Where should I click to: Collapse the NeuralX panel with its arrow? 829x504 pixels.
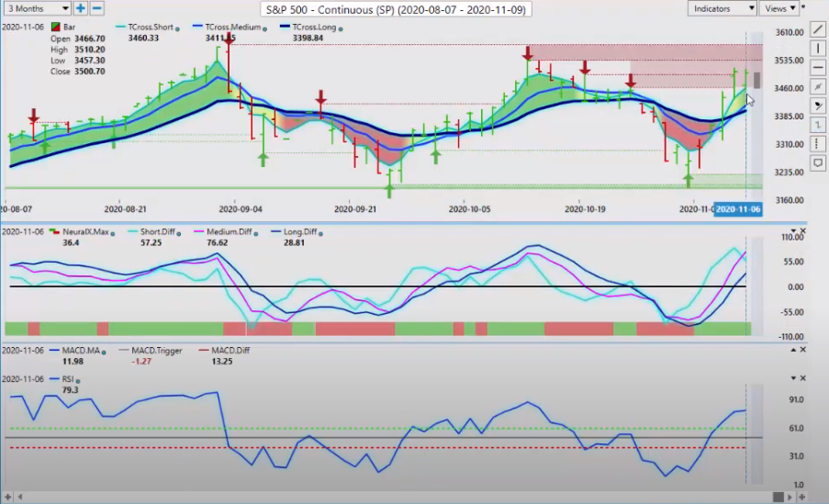coord(793,231)
